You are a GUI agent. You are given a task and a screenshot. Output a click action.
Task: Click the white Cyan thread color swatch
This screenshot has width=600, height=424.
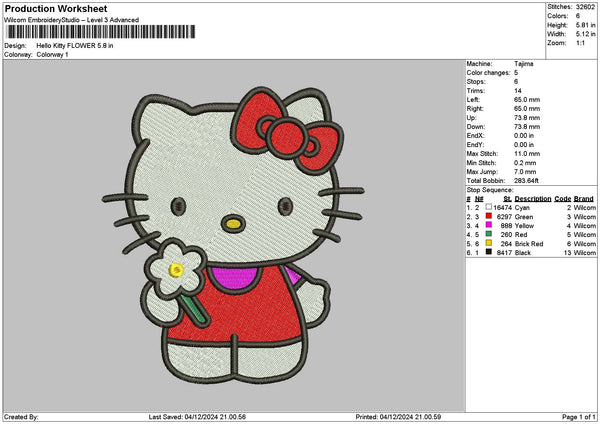point(489,207)
